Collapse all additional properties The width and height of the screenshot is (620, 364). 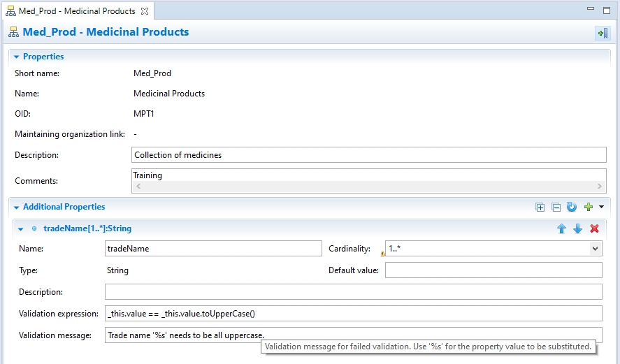[556, 208]
